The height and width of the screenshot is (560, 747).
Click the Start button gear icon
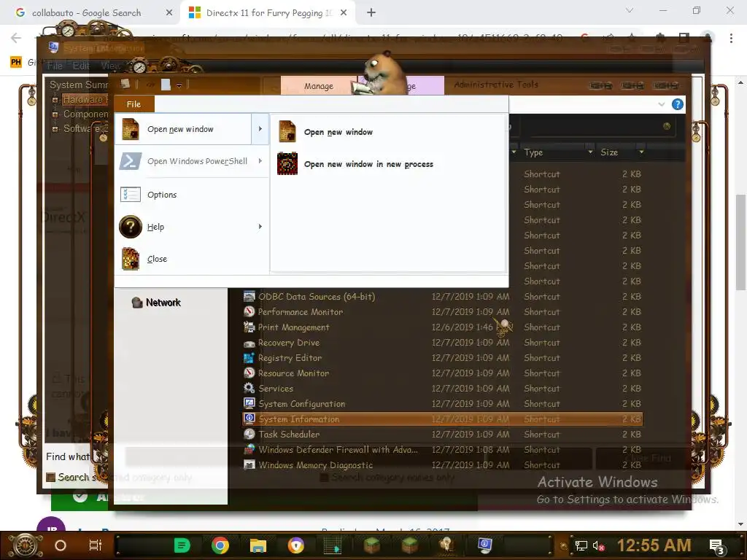pos(26,545)
